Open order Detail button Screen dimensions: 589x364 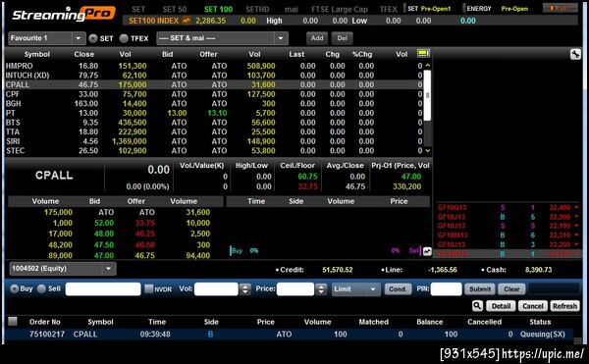point(501,306)
